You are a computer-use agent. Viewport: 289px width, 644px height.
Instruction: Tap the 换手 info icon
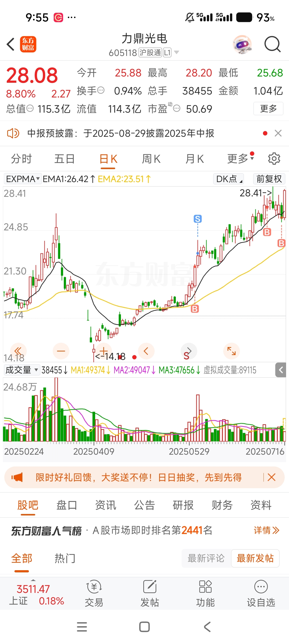(101, 90)
